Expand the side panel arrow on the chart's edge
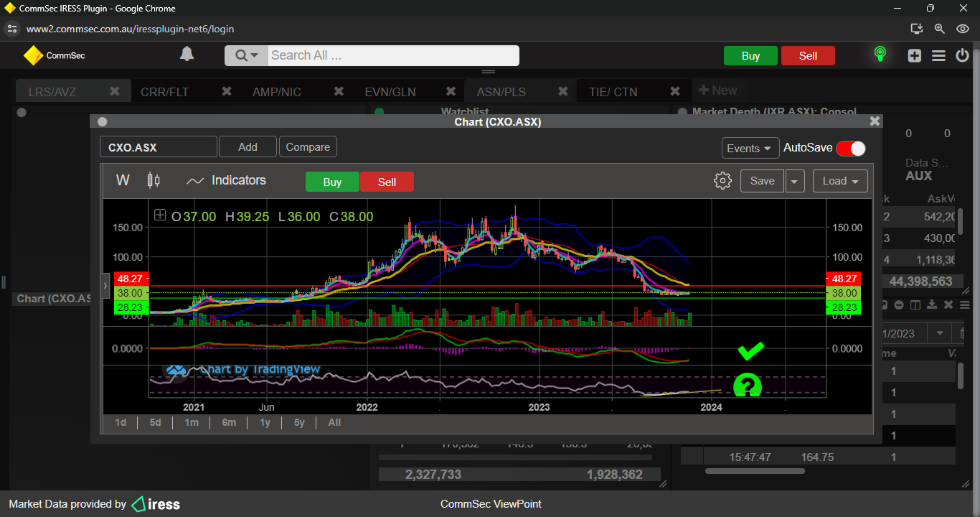The height and width of the screenshot is (517, 980). [x=105, y=285]
